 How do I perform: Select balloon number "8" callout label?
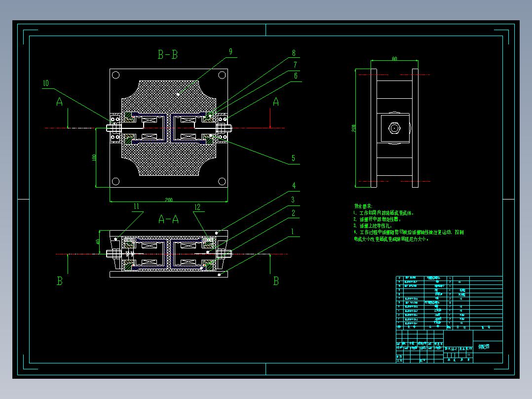click(x=294, y=53)
